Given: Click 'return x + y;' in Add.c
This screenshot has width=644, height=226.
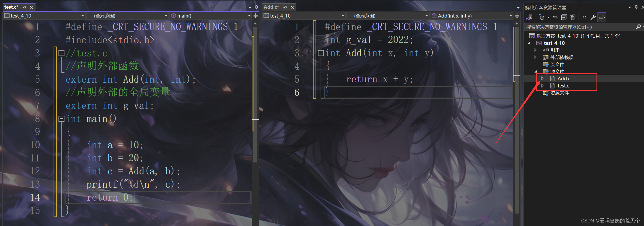Looking at the screenshot, I should (x=379, y=79).
